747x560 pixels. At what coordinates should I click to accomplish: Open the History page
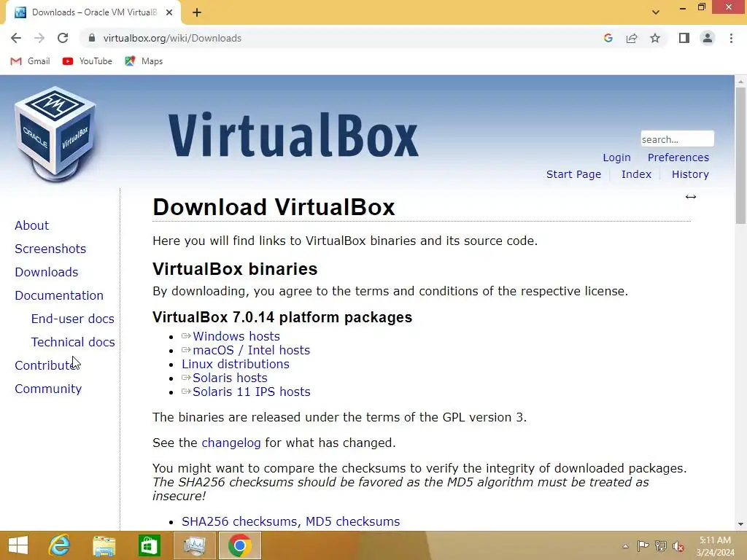pos(690,174)
